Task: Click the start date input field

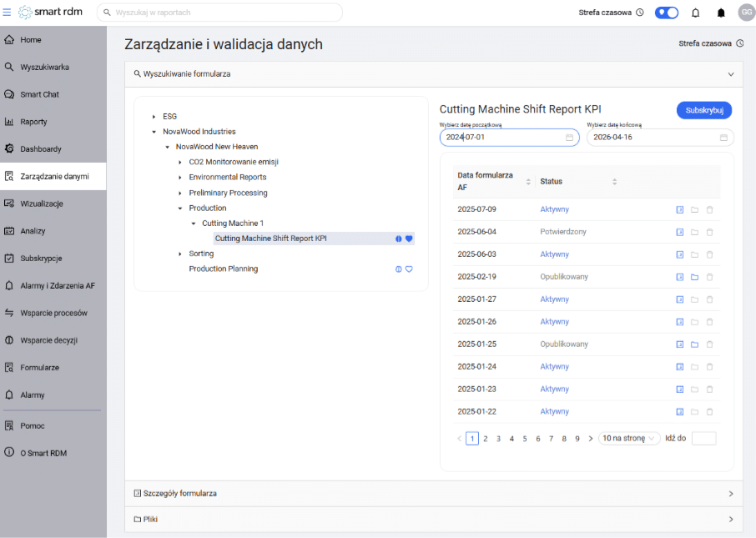Action: pos(509,138)
